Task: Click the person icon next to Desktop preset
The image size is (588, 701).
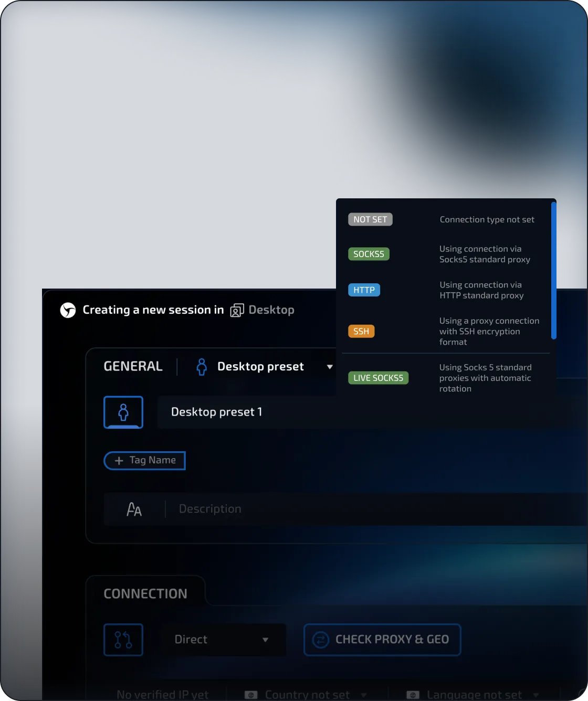Action: [x=202, y=367]
